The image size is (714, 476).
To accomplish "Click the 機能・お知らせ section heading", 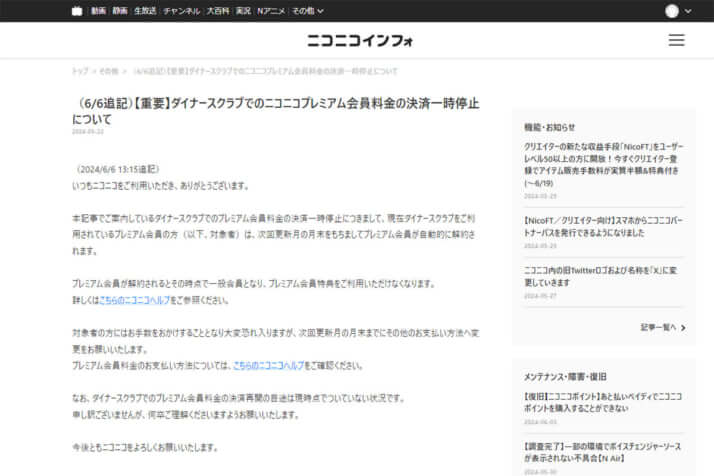I will [550, 127].
